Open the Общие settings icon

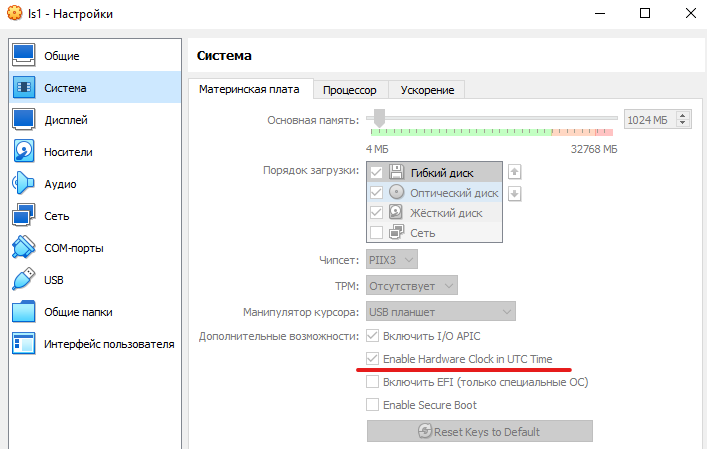[x=24, y=56]
